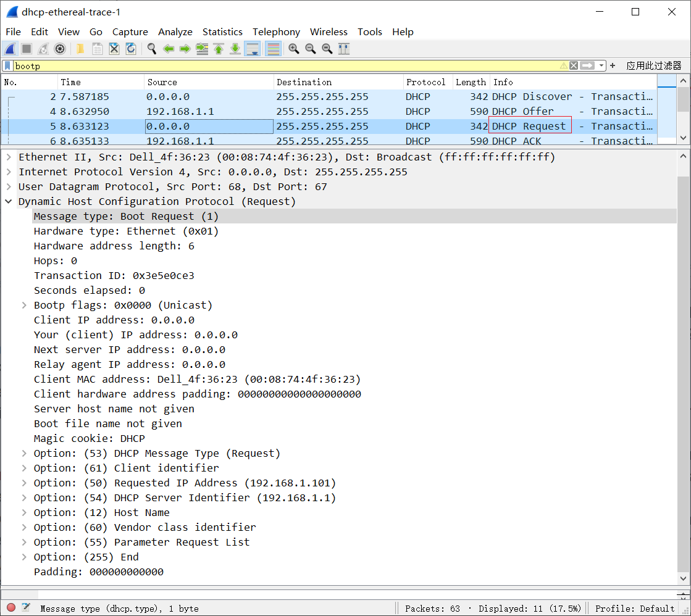Restart the current capture

coord(43,49)
